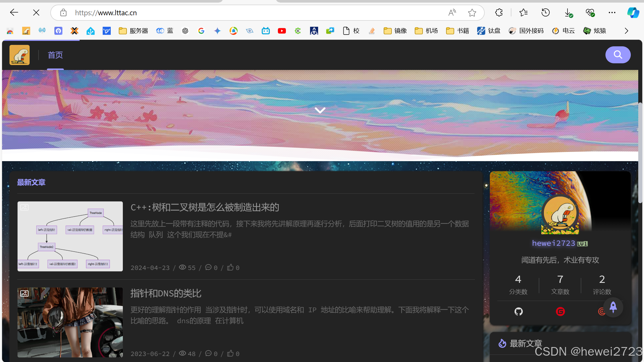Toggle Read aloud in the address bar
Image resolution: width=644 pixels, height=362 pixels.
coord(452,13)
